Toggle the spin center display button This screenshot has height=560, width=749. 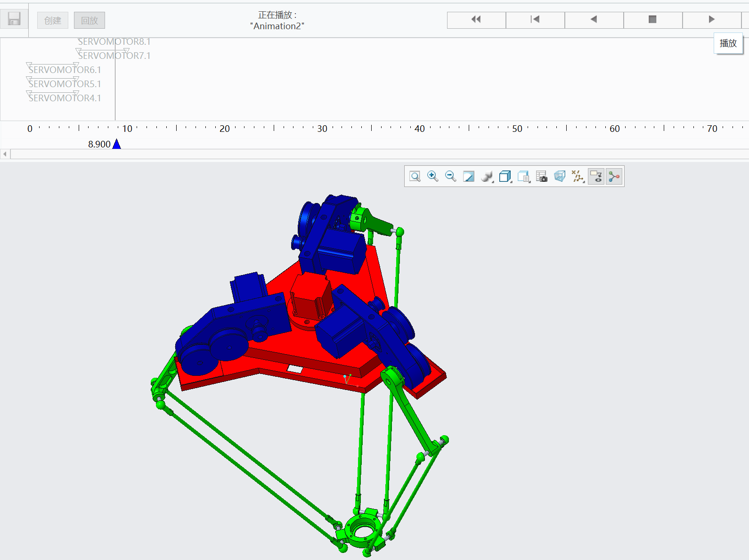614,177
